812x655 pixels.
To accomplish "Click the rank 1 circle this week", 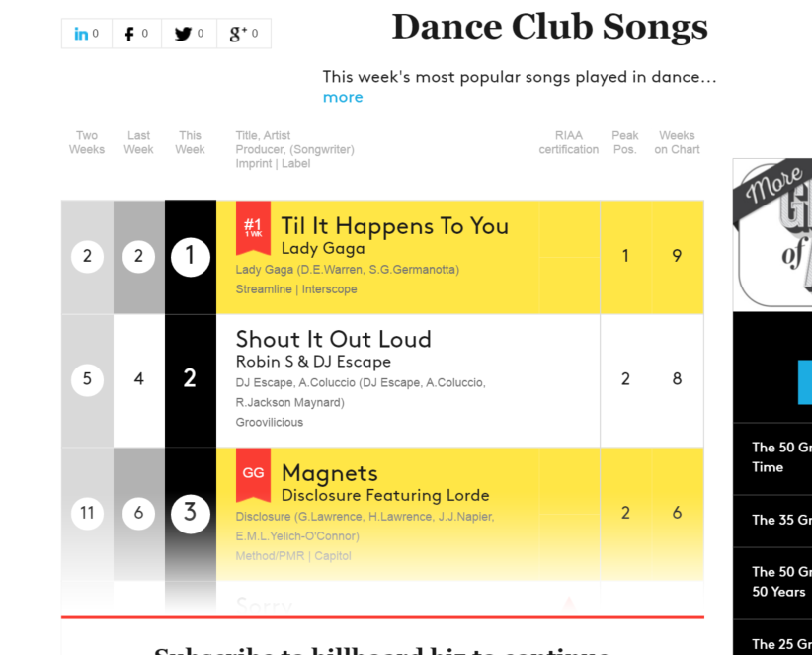I will (191, 257).
